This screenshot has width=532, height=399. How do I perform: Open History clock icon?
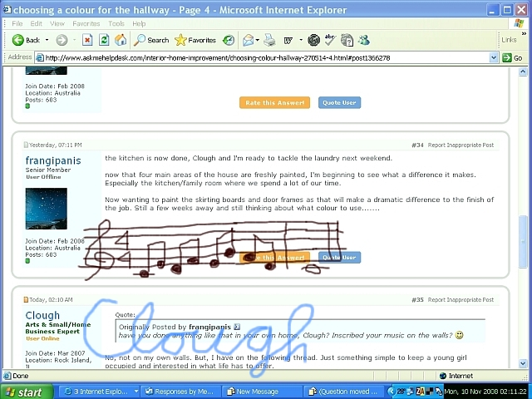coord(229,40)
